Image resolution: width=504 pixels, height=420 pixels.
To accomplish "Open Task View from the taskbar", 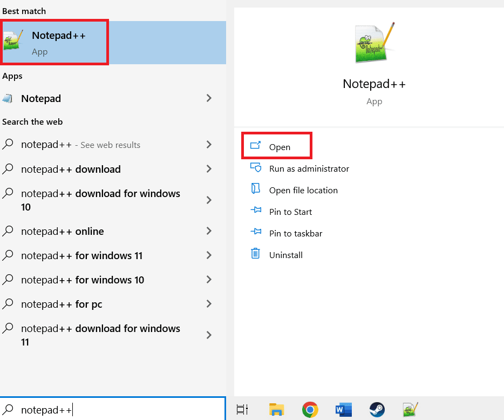I will pos(242,410).
